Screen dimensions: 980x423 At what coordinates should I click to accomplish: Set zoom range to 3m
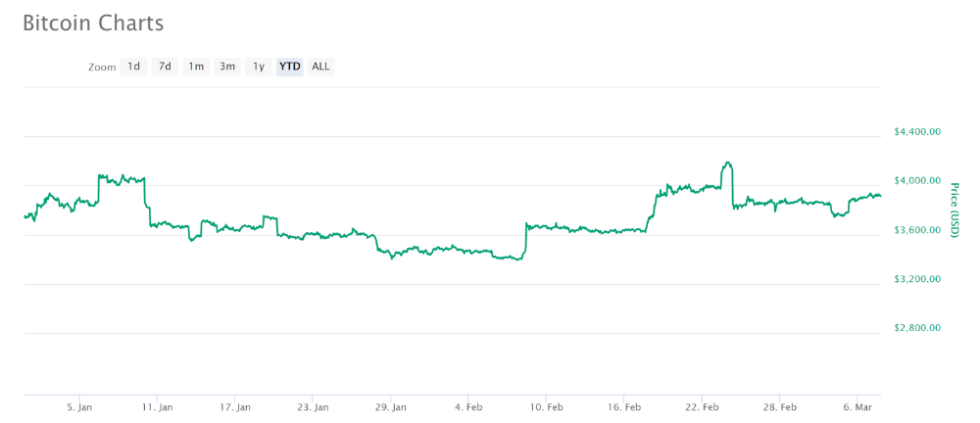[227, 67]
